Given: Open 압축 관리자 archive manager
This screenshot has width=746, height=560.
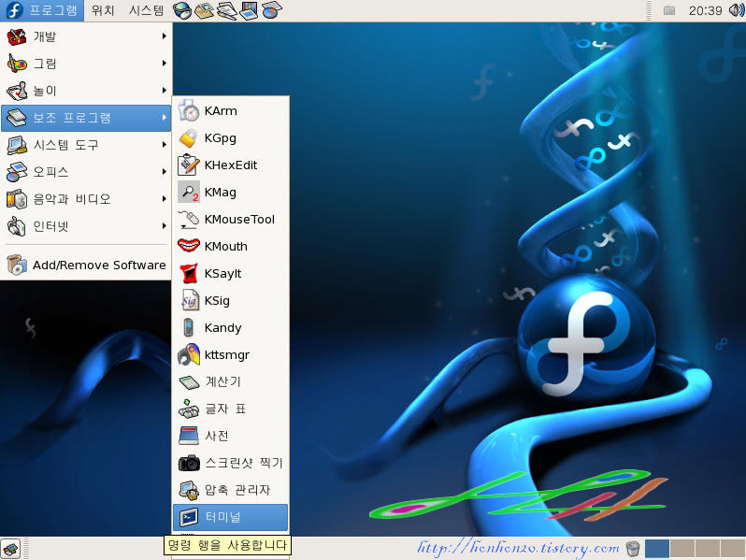Looking at the screenshot, I should (x=231, y=490).
